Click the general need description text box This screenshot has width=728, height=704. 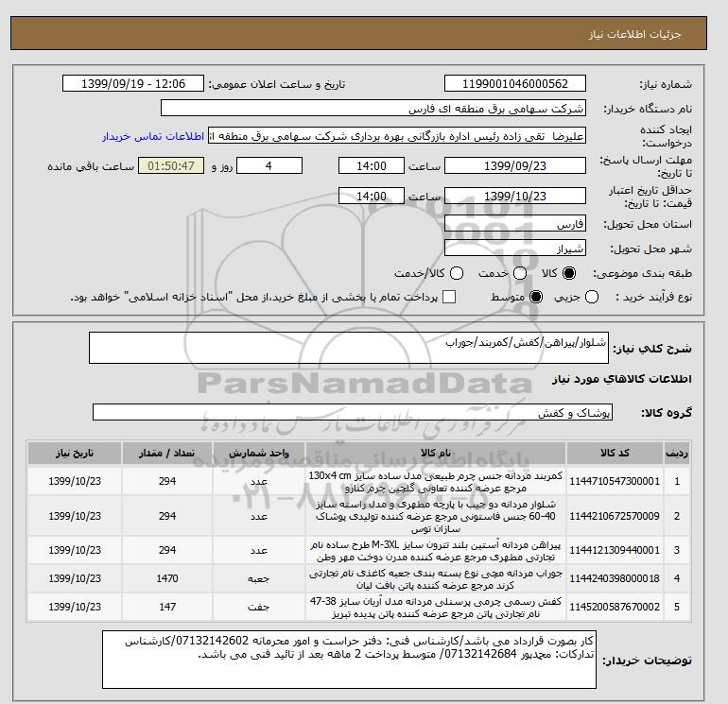coord(349,348)
